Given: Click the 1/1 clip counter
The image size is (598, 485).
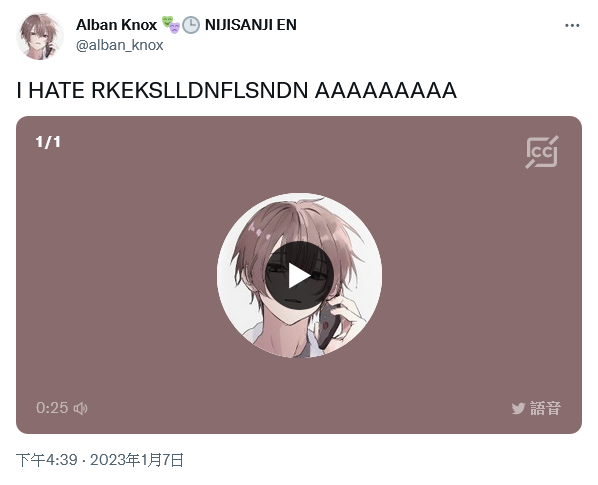Looking at the screenshot, I should [x=48, y=142].
